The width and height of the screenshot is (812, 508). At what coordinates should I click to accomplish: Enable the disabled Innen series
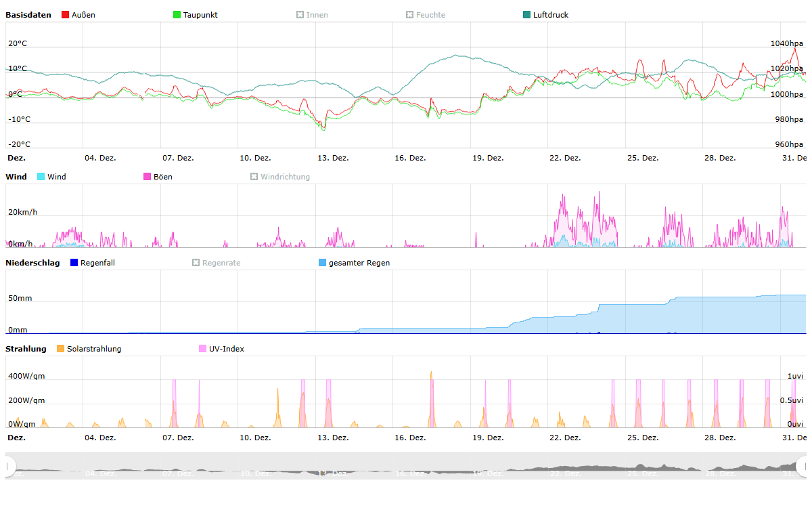click(317, 15)
